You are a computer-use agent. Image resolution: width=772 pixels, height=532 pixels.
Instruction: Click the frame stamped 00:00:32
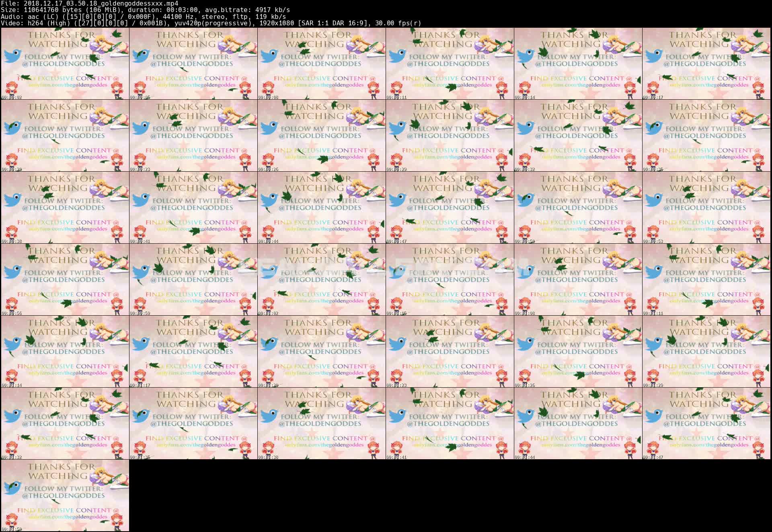point(578,136)
